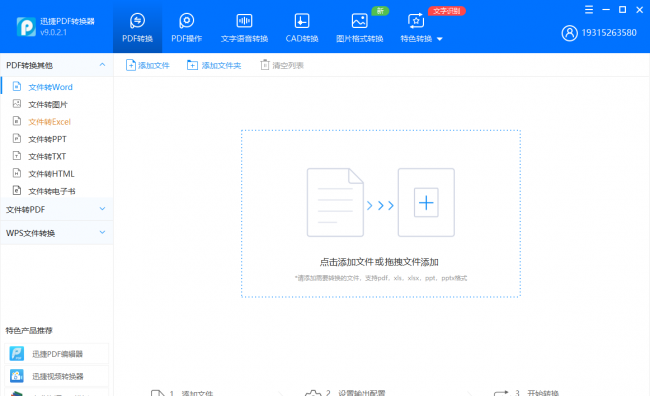
Task: Click the 迅捷视频转换器 product icon
Action: point(17,376)
